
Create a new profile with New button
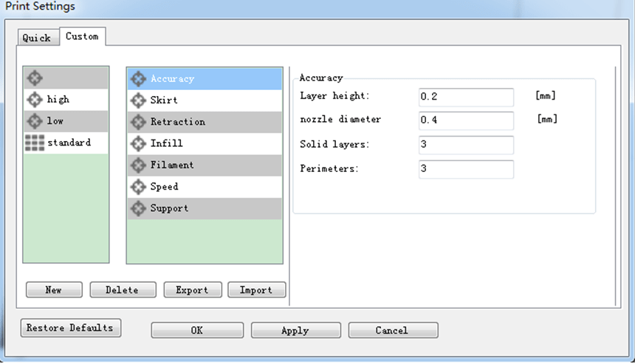(x=54, y=290)
